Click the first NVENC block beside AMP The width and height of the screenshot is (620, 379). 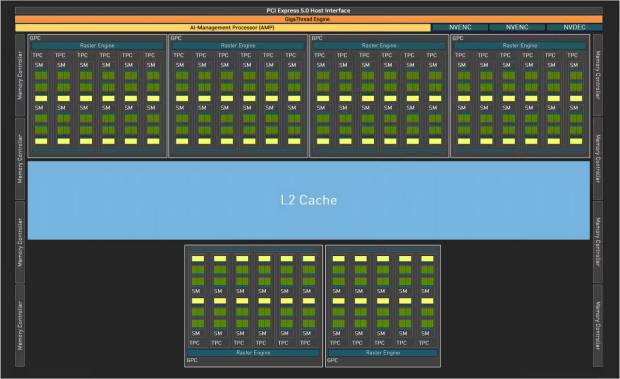point(460,27)
